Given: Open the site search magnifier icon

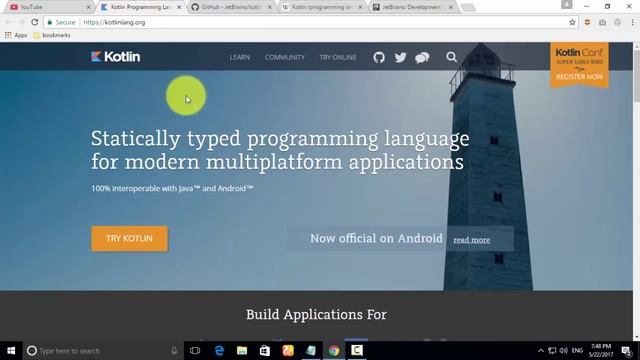Looking at the screenshot, I should [x=451, y=57].
